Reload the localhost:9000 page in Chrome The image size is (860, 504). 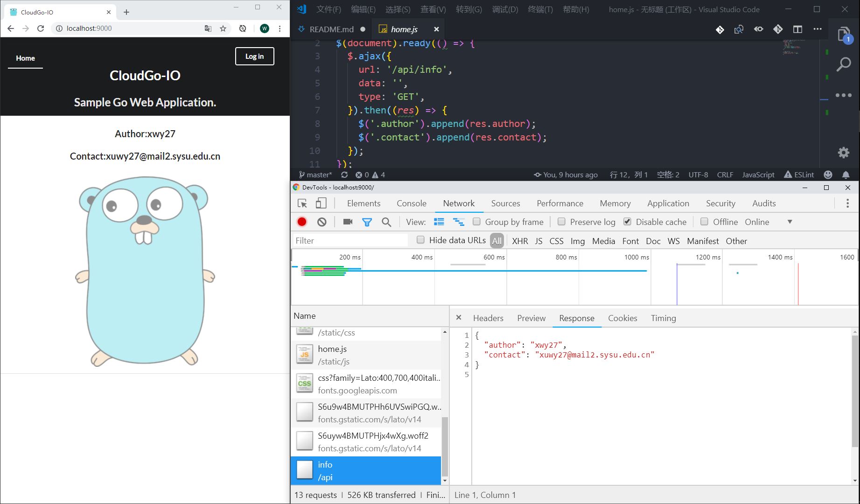pos(41,28)
